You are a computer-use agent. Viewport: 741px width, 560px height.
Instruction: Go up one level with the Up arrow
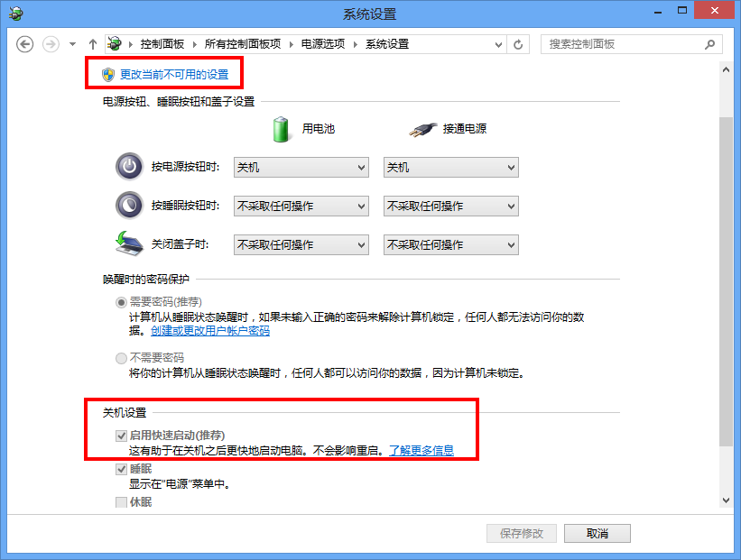93,44
